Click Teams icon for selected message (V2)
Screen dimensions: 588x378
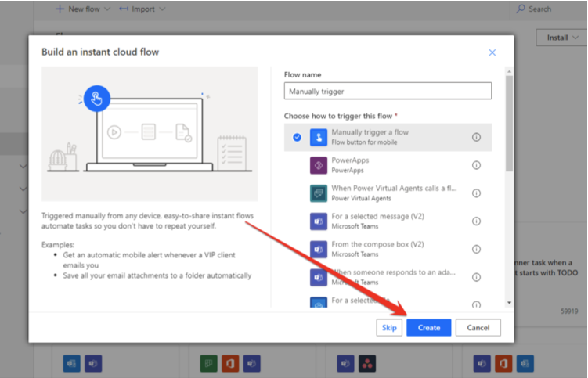click(x=319, y=221)
